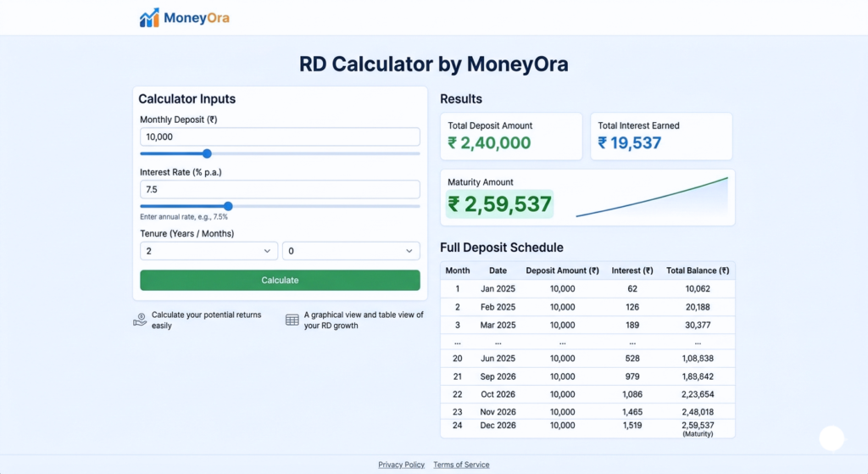Click the Full Deposit Schedule heading
The height and width of the screenshot is (474, 868).
502,248
